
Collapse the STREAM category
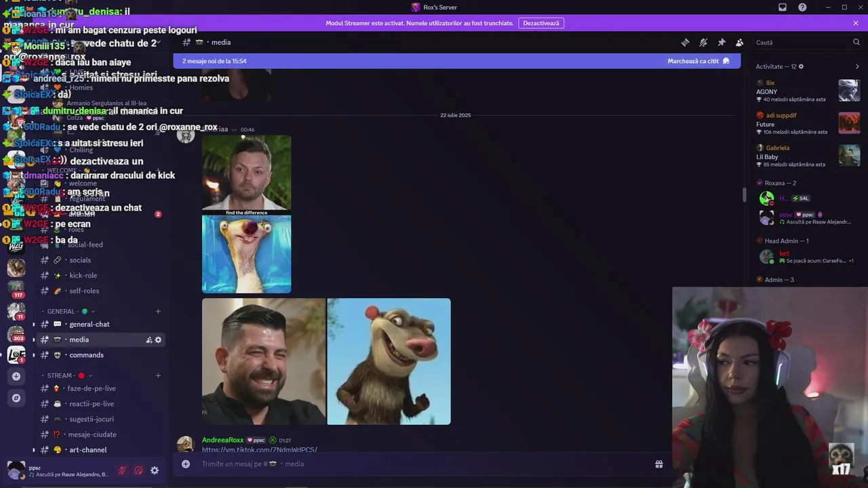[69, 375]
